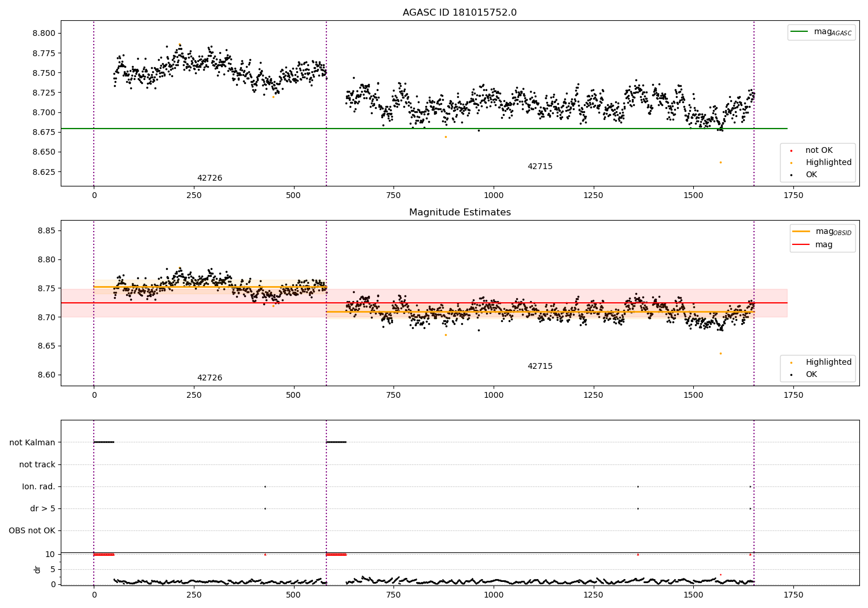
Task: Click the 8.725 y-axis tick label
Action: (44, 93)
